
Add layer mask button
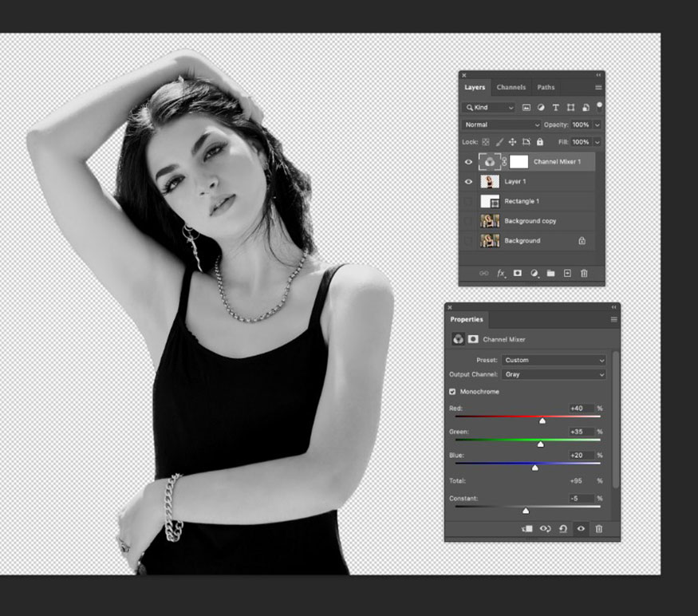coord(517,273)
